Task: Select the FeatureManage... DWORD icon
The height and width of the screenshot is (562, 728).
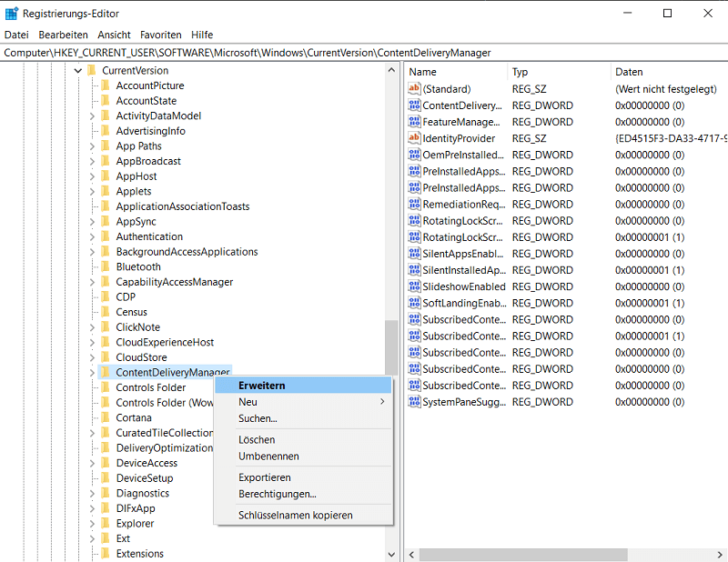Action: coord(414,122)
